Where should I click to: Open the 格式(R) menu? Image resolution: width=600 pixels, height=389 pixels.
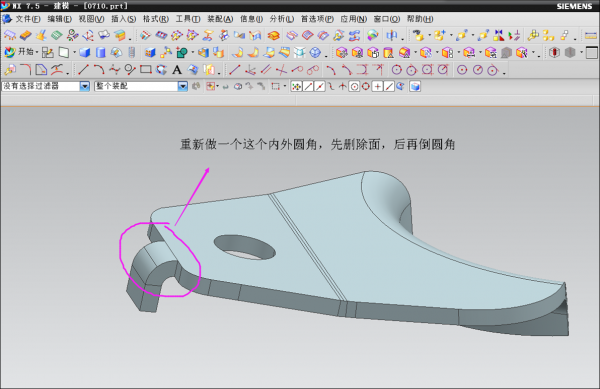(156, 19)
